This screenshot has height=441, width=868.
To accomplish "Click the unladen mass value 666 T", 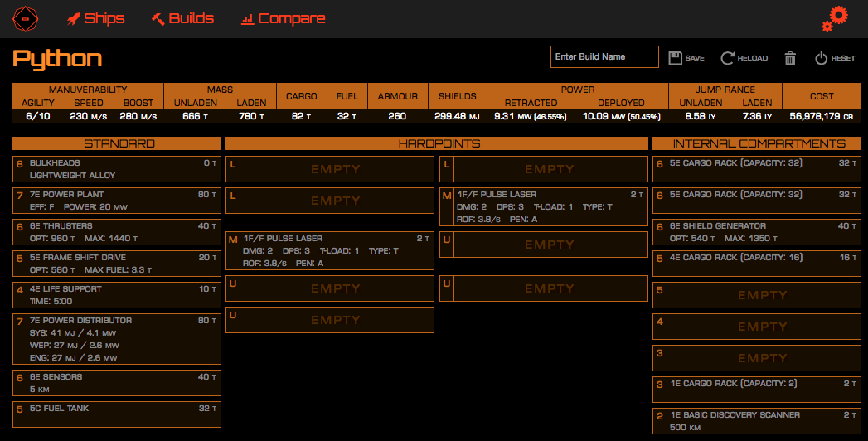I will coord(196,116).
